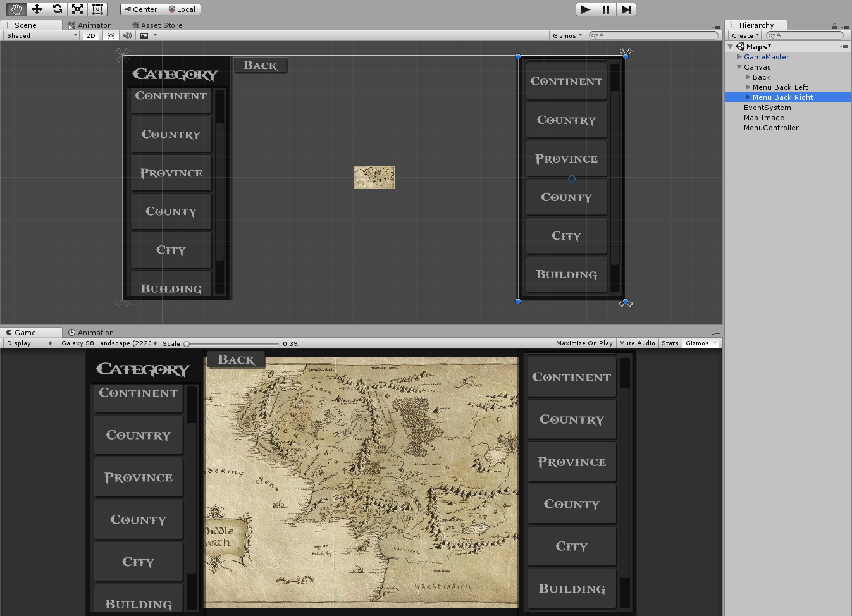Select Map Image in the Hierarchy
852x616 pixels.
763,118
